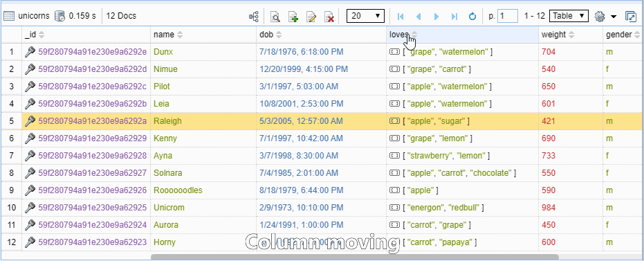Screen dimensions: 644x261
Task: Select the name cell Unicrom
Action: (x=169, y=208)
